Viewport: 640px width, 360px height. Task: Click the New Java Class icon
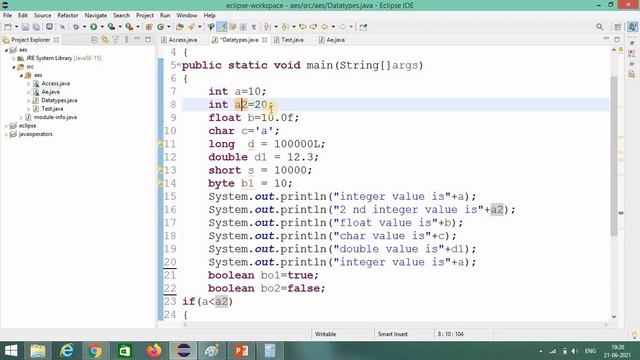tap(160, 27)
